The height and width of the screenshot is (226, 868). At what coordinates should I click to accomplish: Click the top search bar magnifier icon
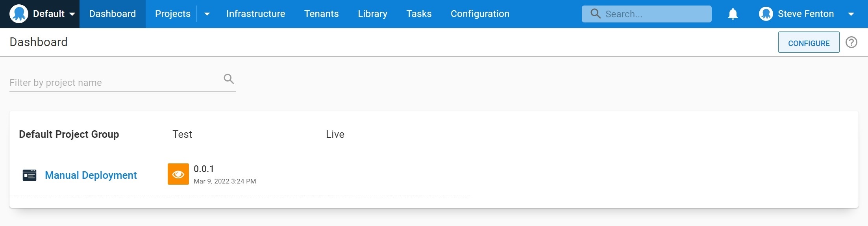(x=596, y=14)
